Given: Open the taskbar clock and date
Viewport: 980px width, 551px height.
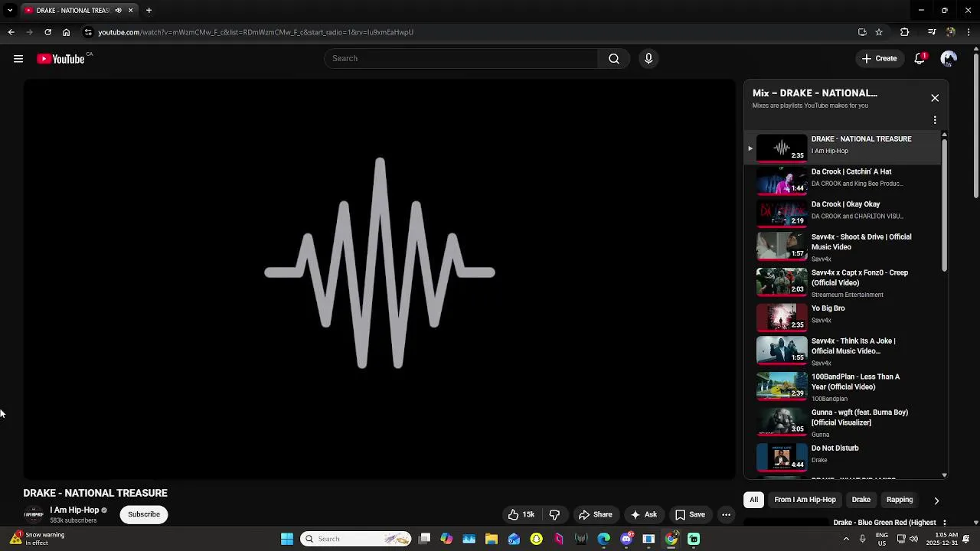Looking at the screenshot, I should coord(942,539).
